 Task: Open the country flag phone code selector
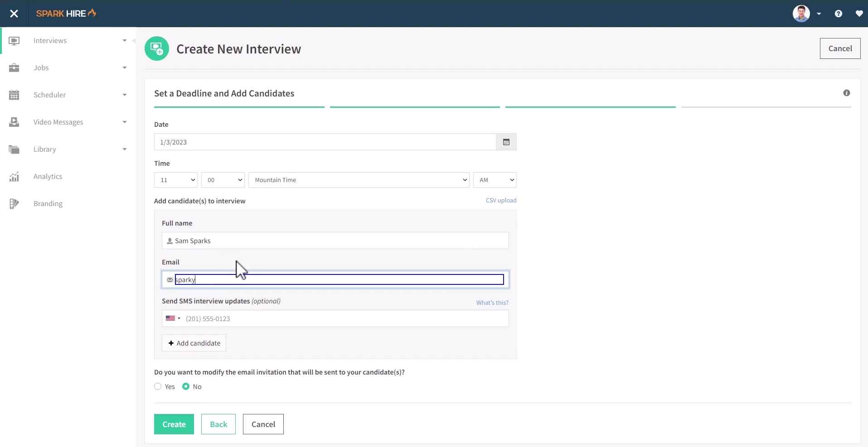(173, 318)
